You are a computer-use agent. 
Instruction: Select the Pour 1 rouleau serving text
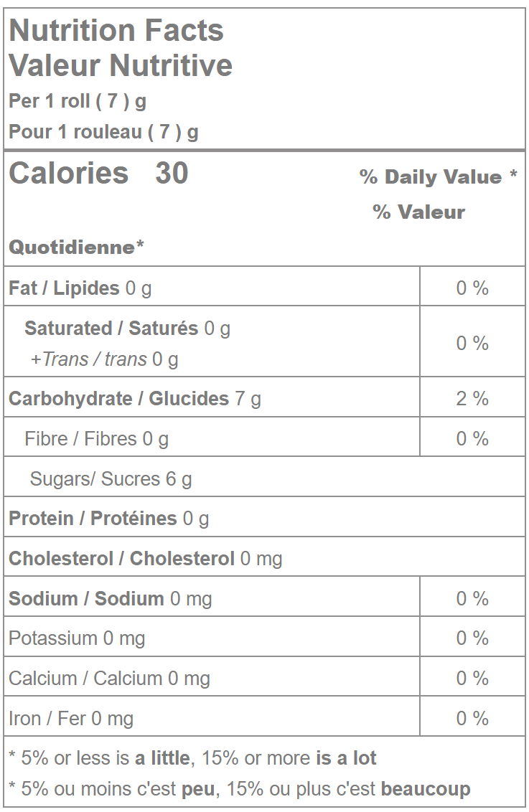click(103, 132)
